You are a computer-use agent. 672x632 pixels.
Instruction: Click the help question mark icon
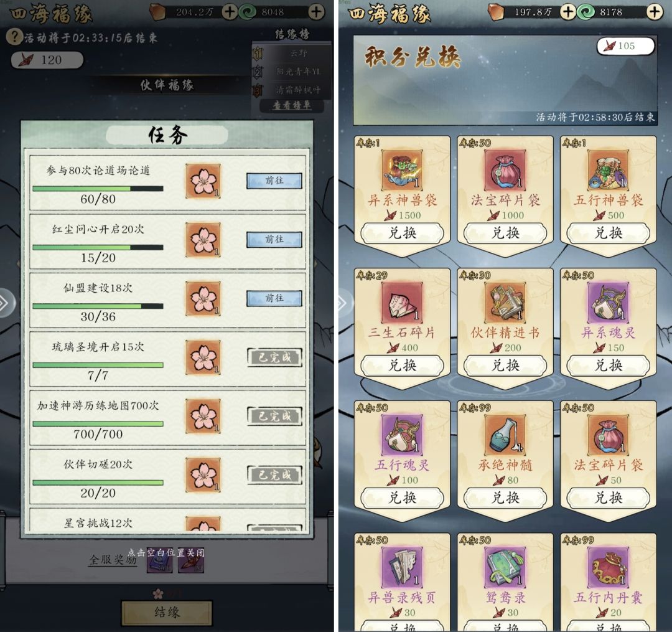point(14,37)
